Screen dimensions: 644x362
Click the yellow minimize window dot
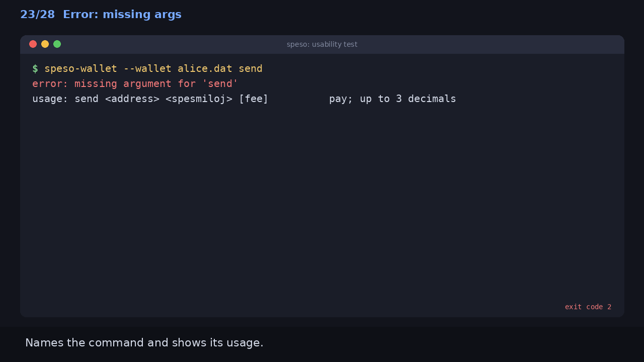pyautogui.click(x=45, y=44)
